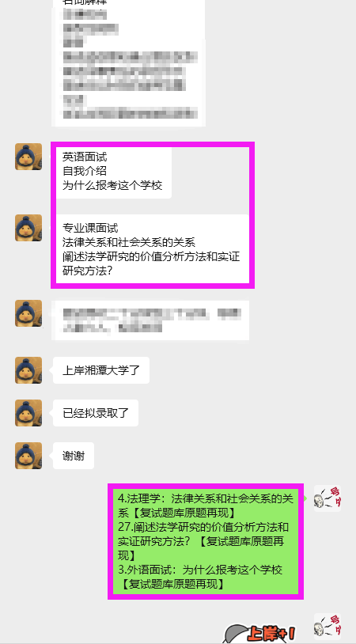Click the 已经拟录取了 message bubble

(x=96, y=413)
